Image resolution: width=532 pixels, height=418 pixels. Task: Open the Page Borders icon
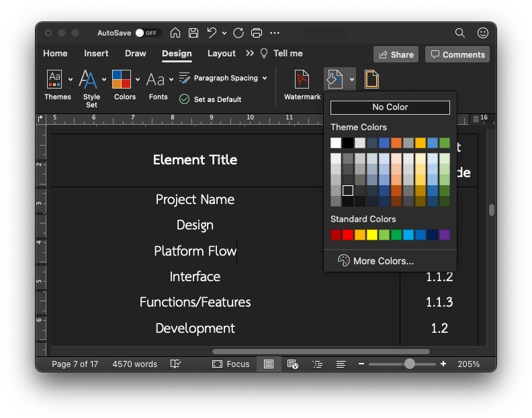pos(371,79)
